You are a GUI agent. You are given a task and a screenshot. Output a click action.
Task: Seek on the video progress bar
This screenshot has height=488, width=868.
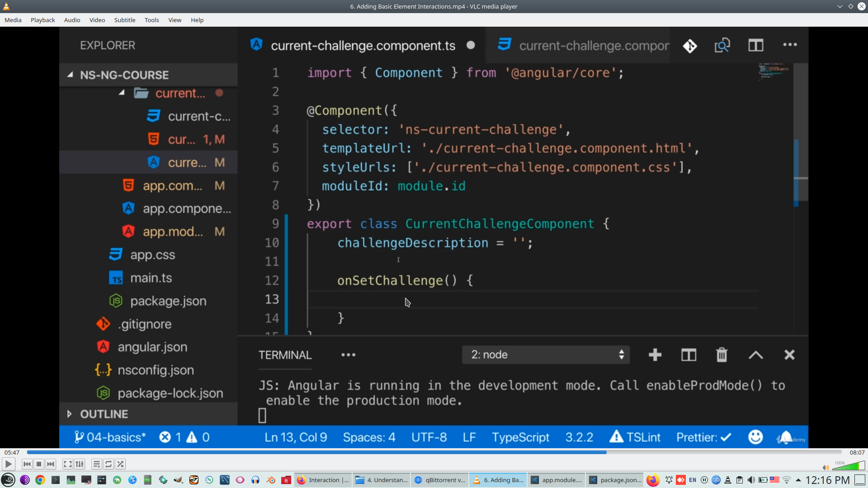tap(434, 452)
